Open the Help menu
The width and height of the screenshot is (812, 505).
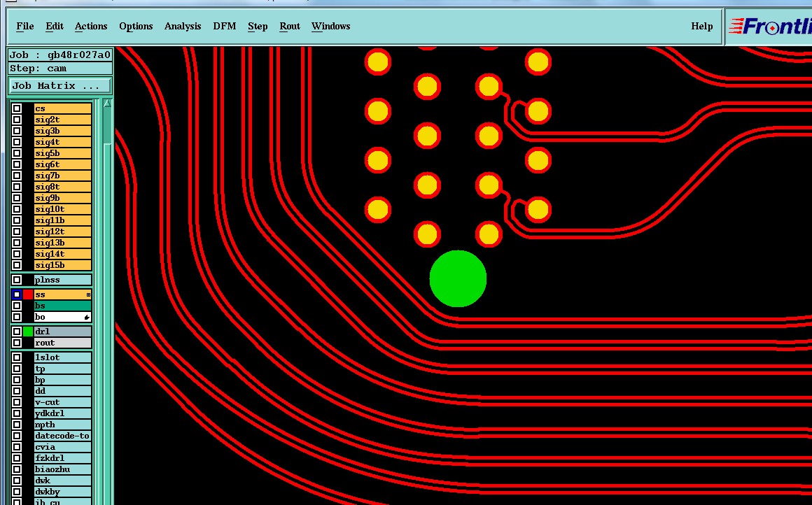pyautogui.click(x=701, y=27)
